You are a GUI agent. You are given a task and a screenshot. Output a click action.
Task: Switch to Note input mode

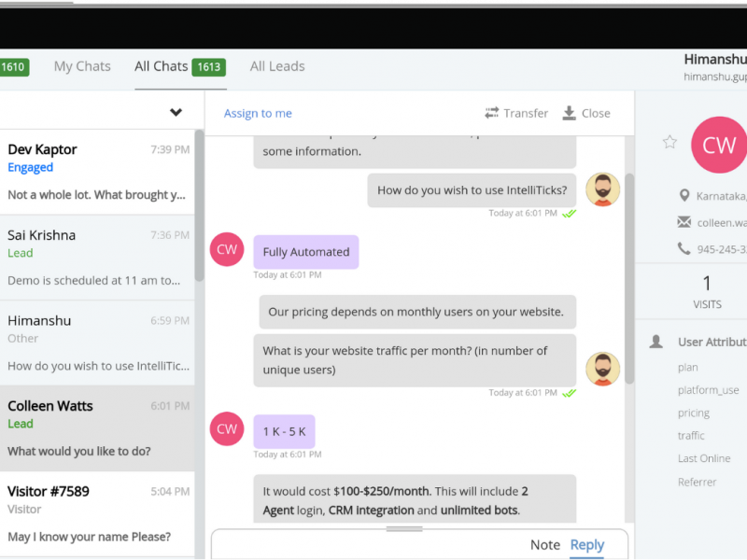point(545,545)
